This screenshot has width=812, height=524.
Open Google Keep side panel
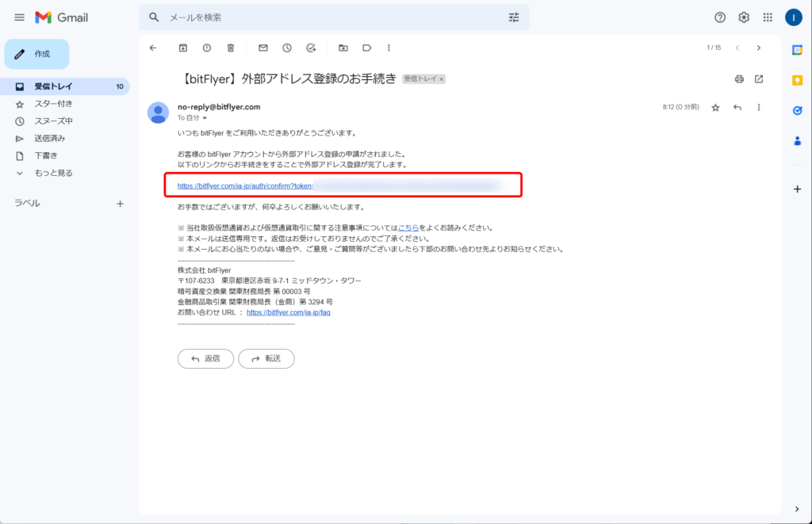[797, 80]
